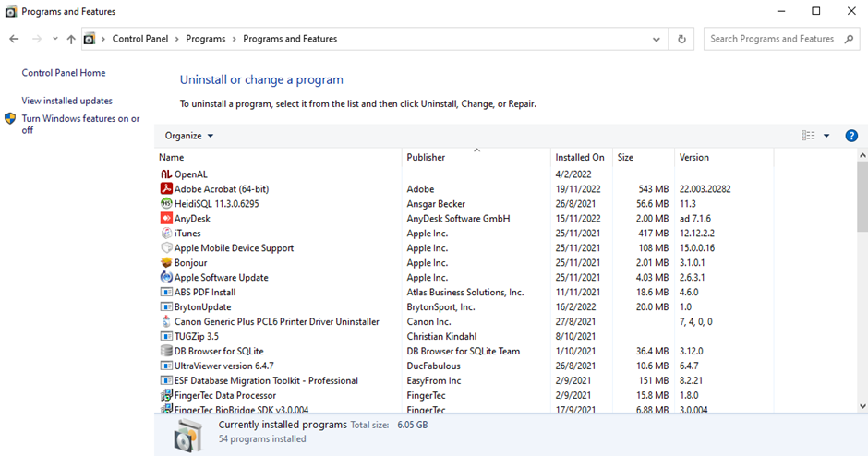Click the TUGZip 3.5 icon
Viewport: 868px width, 456px height.
[166, 337]
